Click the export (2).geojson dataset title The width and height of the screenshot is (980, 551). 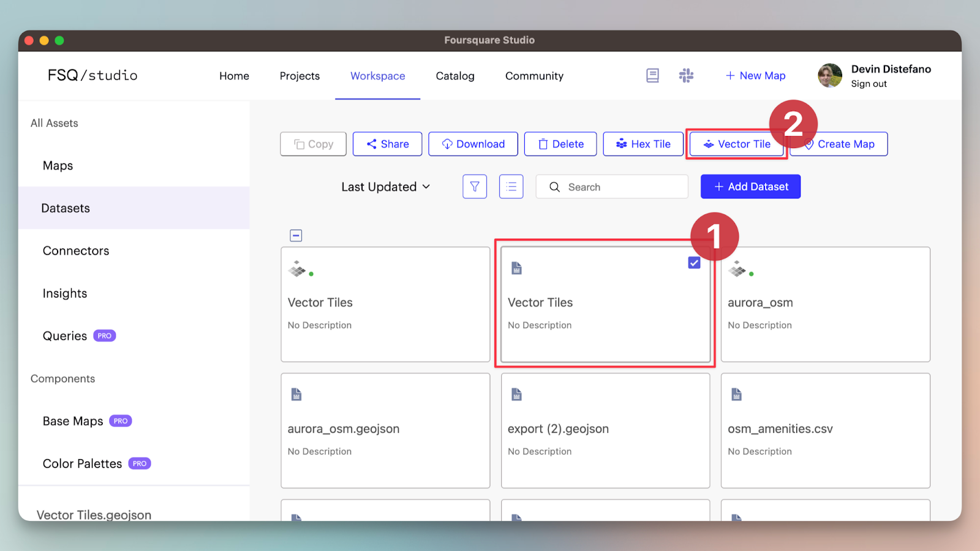pyautogui.click(x=558, y=429)
